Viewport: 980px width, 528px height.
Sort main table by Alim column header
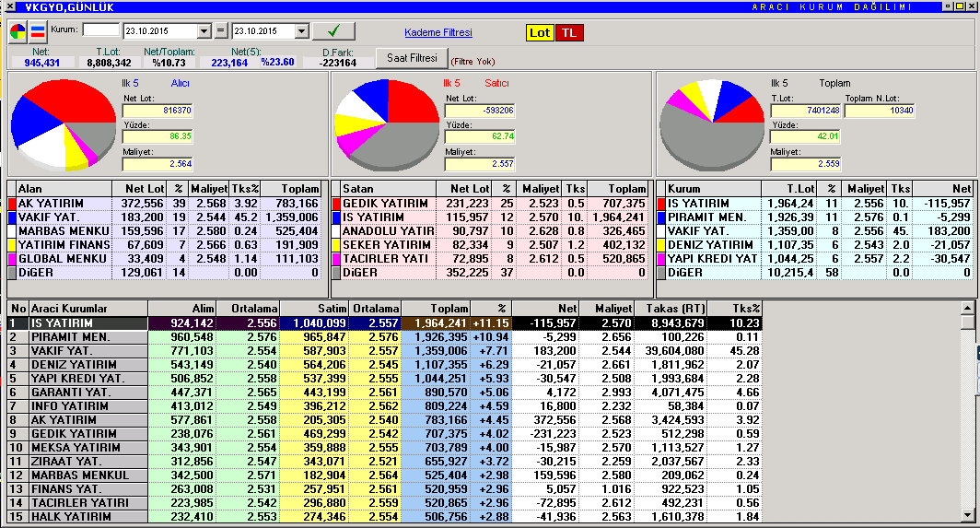(x=181, y=309)
